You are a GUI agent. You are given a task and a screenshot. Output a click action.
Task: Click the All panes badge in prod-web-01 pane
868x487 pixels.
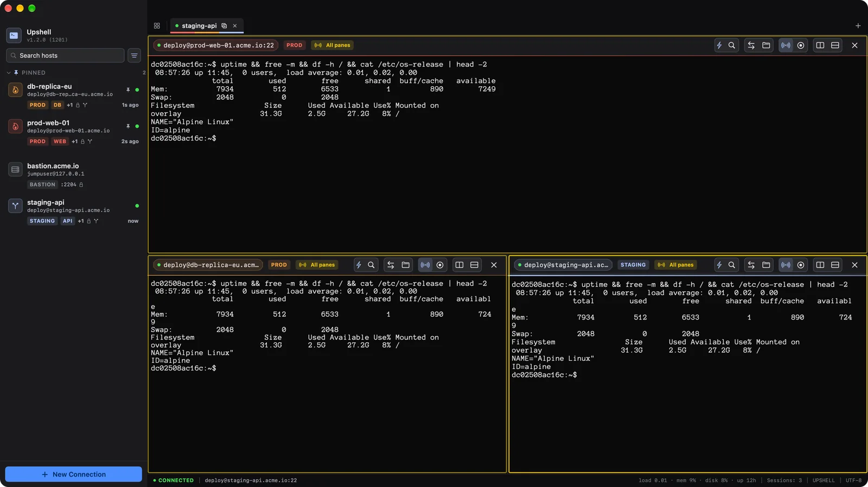click(x=333, y=46)
